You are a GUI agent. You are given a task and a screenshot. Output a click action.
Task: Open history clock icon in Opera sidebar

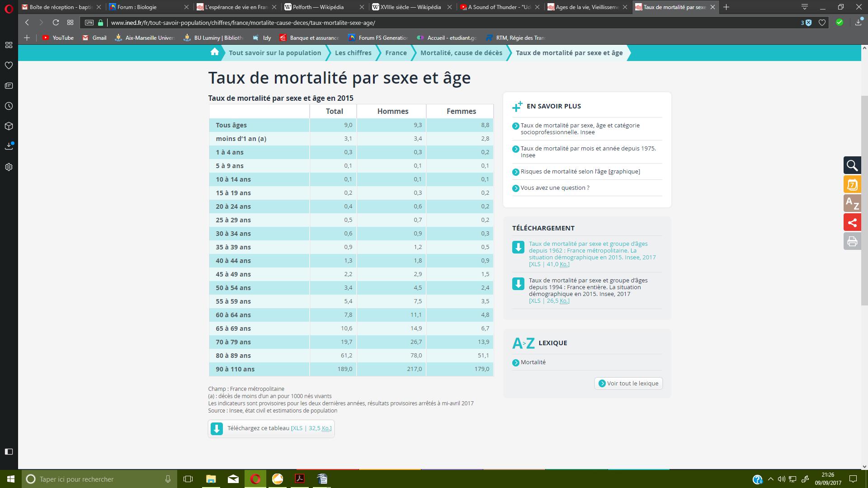9,106
